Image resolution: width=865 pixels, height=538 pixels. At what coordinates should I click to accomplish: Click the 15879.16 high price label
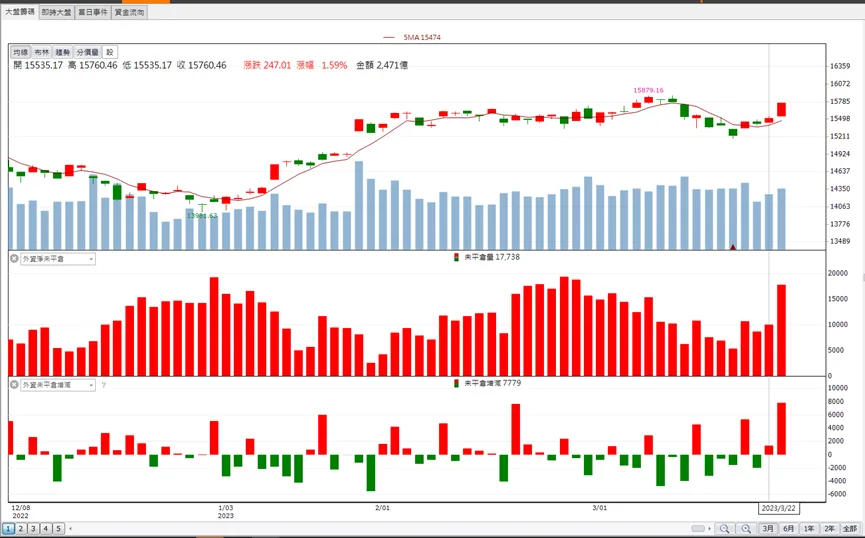648,90
